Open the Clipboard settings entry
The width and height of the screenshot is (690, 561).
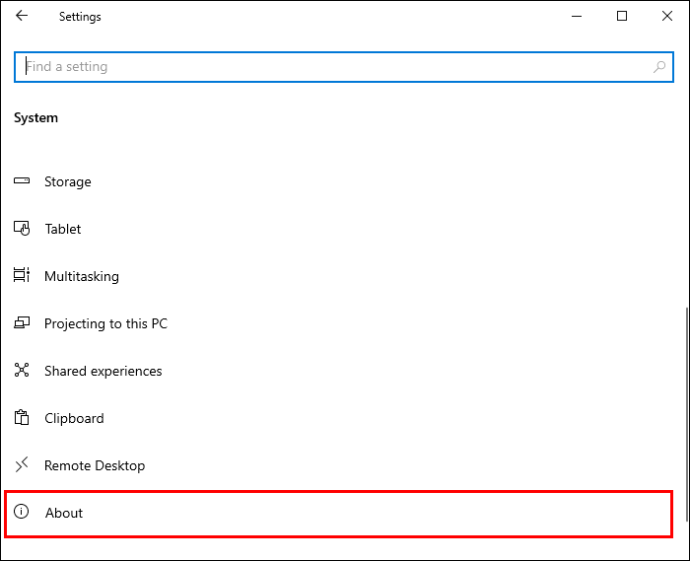[x=74, y=418]
